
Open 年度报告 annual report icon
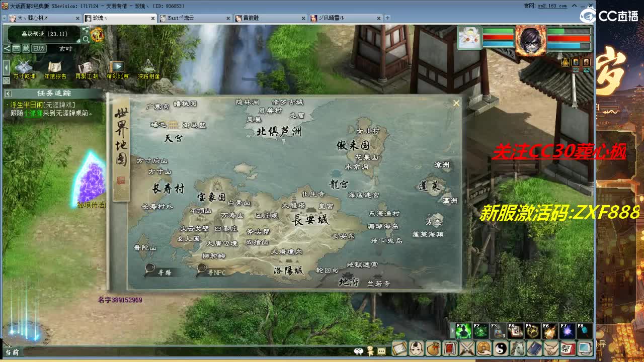pyautogui.click(x=55, y=70)
